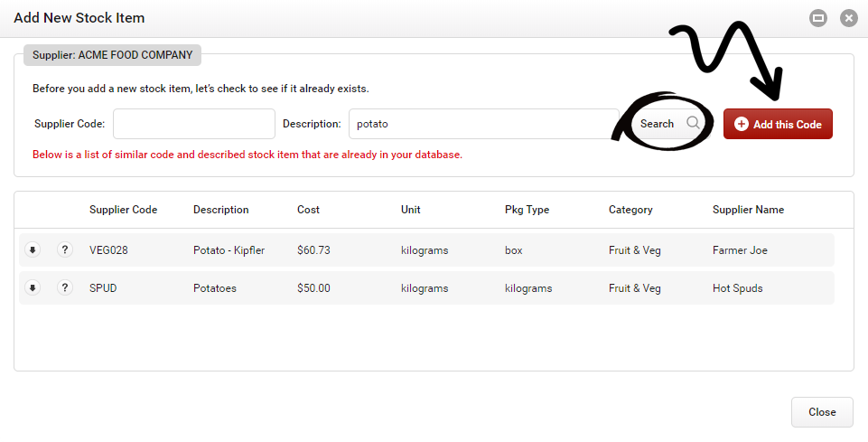The image size is (868, 442).
Task: Click the Supplier Name column header
Action: [x=748, y=210]
